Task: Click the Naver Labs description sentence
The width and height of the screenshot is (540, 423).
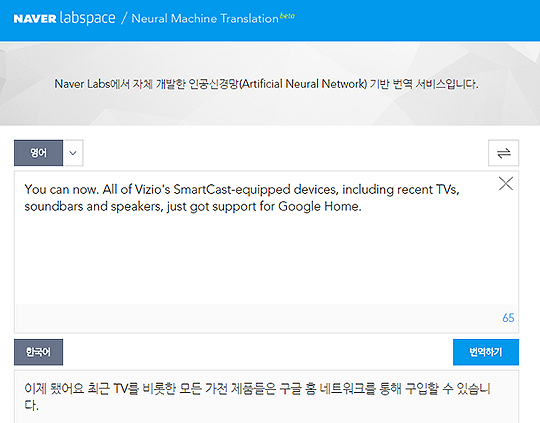Action: point(266,84)
